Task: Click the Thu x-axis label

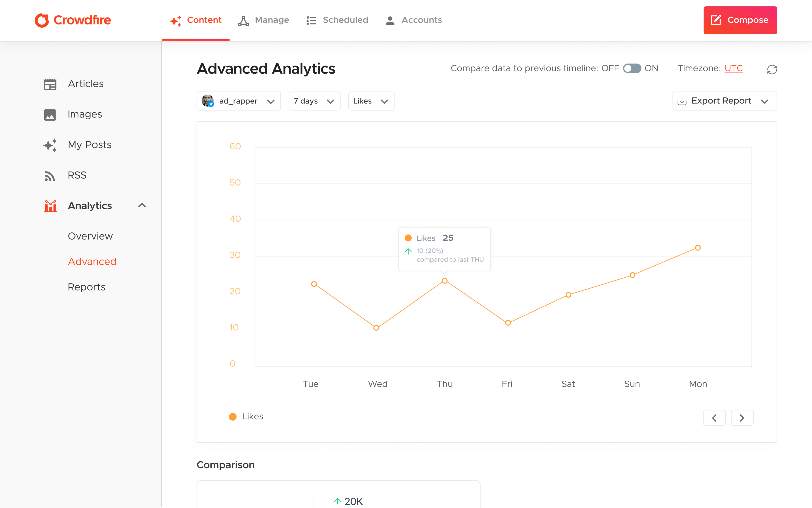Action: pyautogui.click(x=445, y=384)
